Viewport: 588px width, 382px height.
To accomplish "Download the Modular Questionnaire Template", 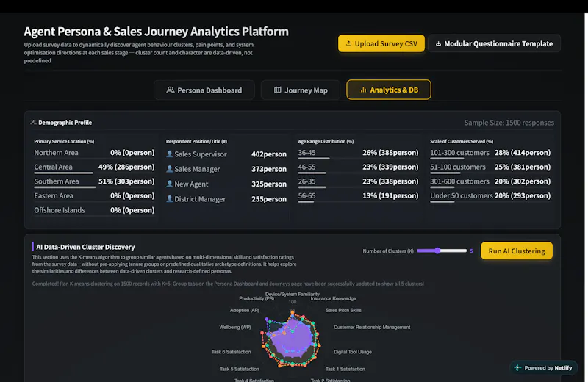I will [x=494, y=43].
